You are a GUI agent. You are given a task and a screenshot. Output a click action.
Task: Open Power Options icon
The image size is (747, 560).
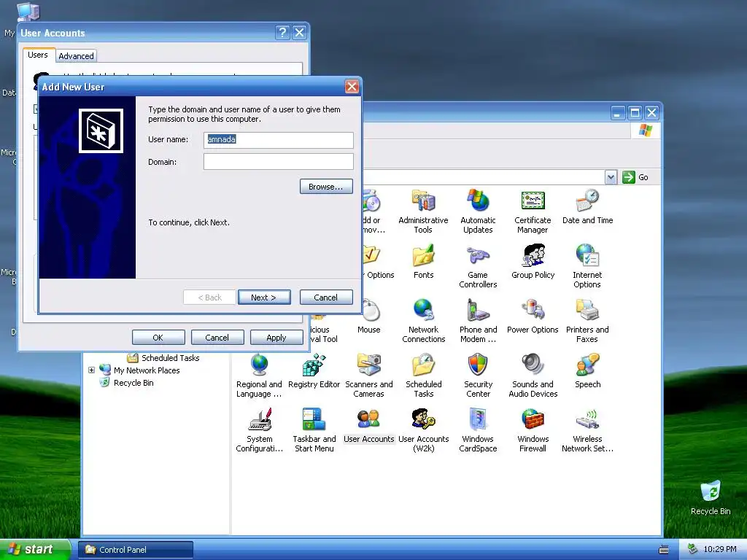[533, 316]
